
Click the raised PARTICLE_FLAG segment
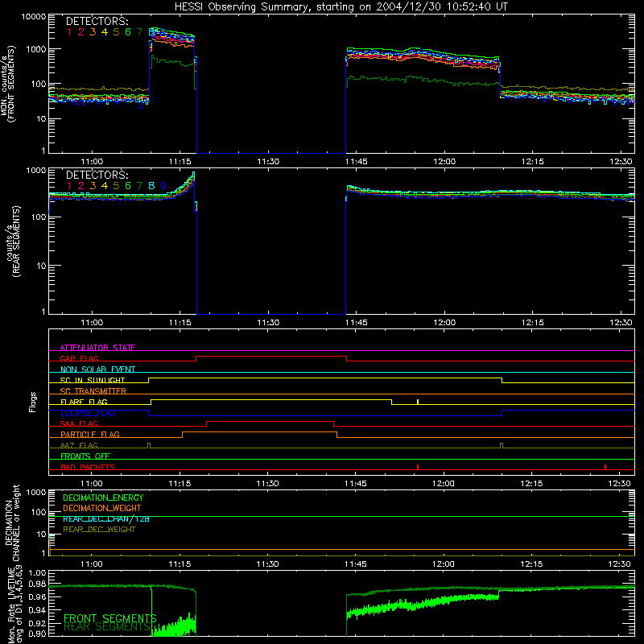pos(259,432)
